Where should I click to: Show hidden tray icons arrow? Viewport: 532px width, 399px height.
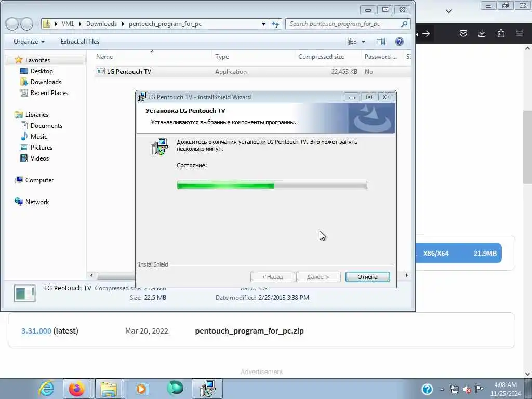pyautogui.click(x=442, y=389)
